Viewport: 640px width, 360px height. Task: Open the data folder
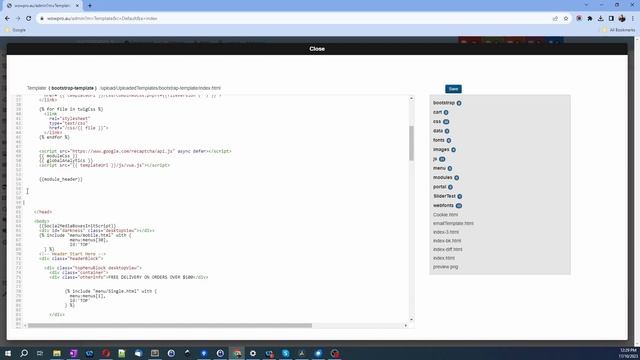coord(438,131)
